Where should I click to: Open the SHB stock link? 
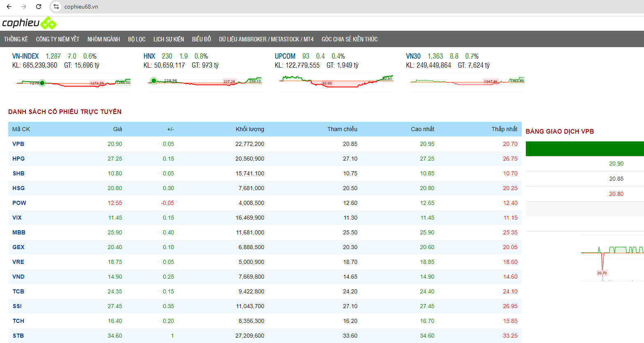(18, 173)
